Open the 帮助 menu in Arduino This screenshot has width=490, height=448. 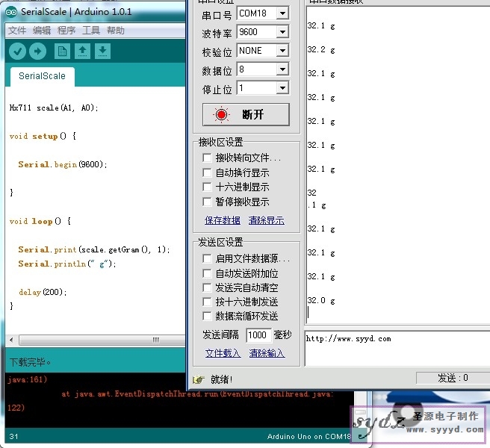point(116,31)
